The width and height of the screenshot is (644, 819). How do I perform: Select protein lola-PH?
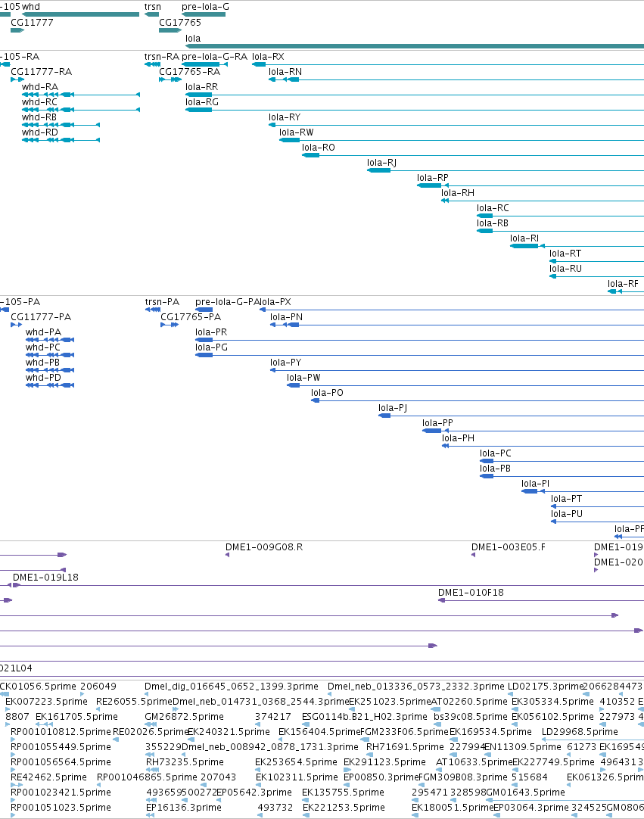pyautogui.click(x=543, y=446)
